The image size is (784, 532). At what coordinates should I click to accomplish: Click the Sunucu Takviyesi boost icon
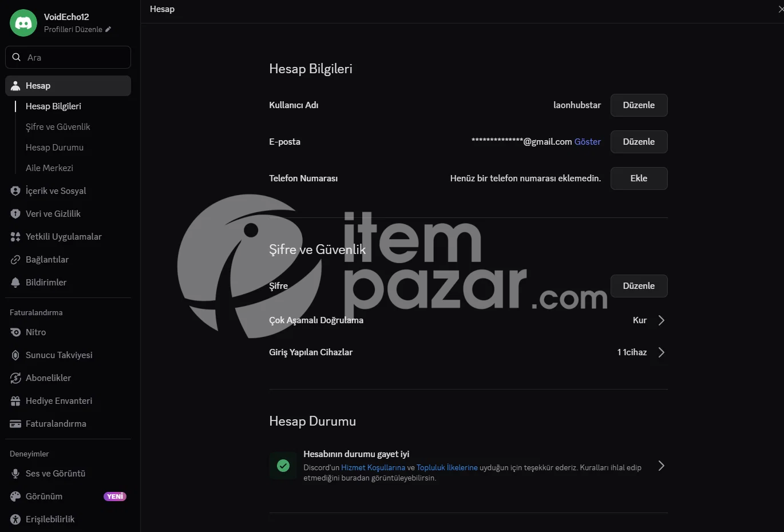15,355
